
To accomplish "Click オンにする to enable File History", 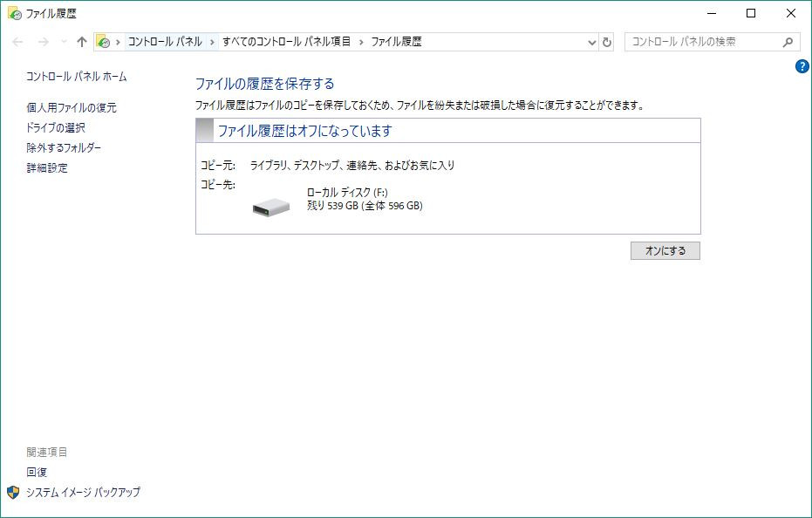I will click(x=665, y=250).
